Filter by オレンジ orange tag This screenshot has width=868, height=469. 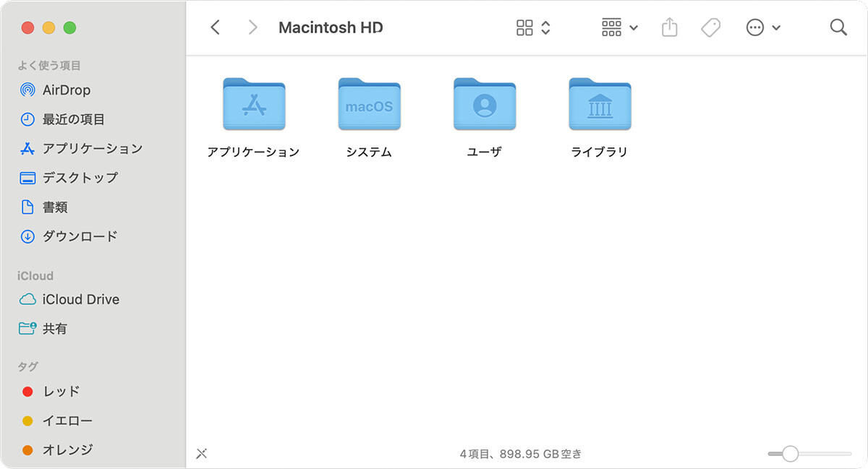(x=58, y=449)
